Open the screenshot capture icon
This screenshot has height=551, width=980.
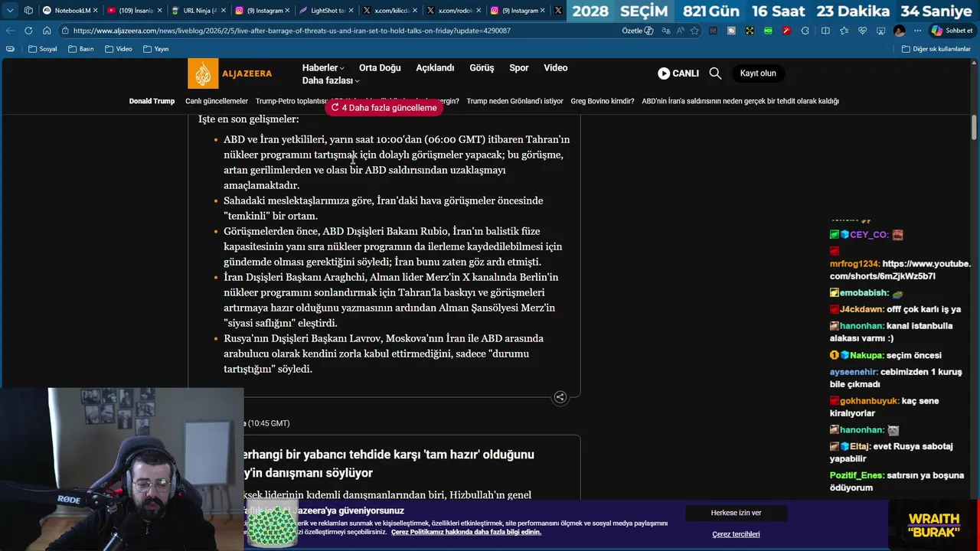[x=880, y=31]
